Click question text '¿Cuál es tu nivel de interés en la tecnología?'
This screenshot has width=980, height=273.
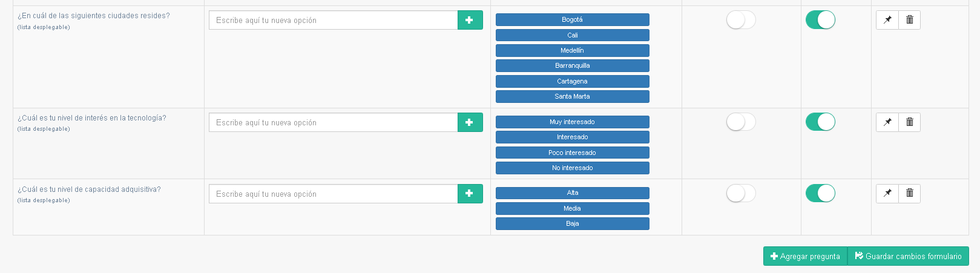92,118
